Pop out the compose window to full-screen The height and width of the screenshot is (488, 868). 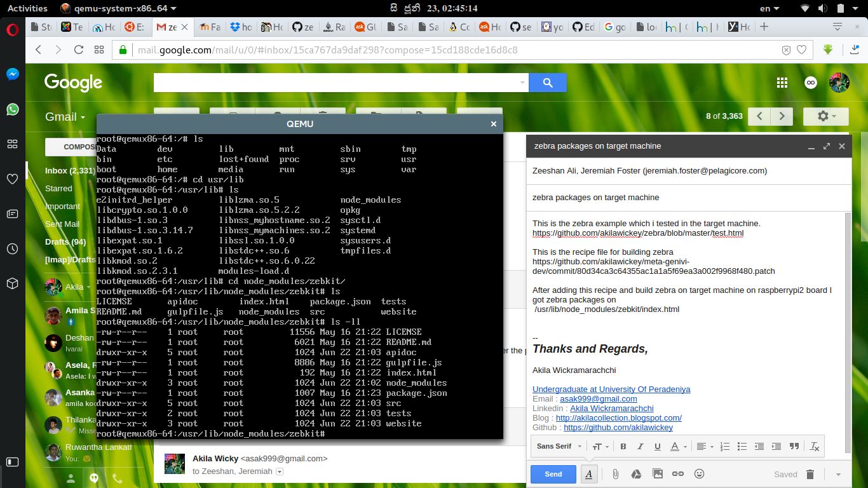(x=827, y=146)
